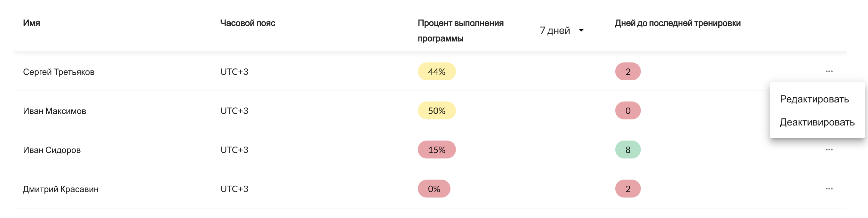Expand the 7 дней period dropdown

561,31
